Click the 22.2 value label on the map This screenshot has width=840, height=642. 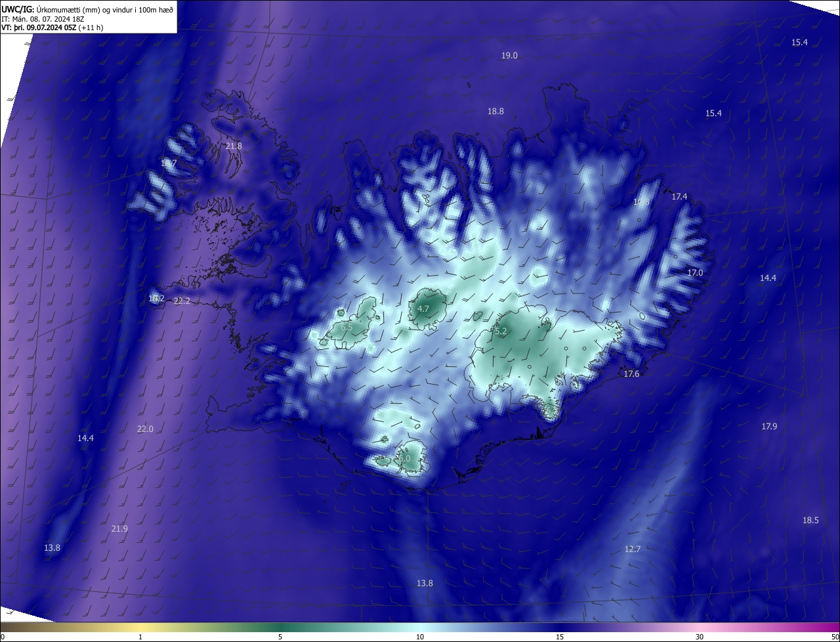point(182,301)
